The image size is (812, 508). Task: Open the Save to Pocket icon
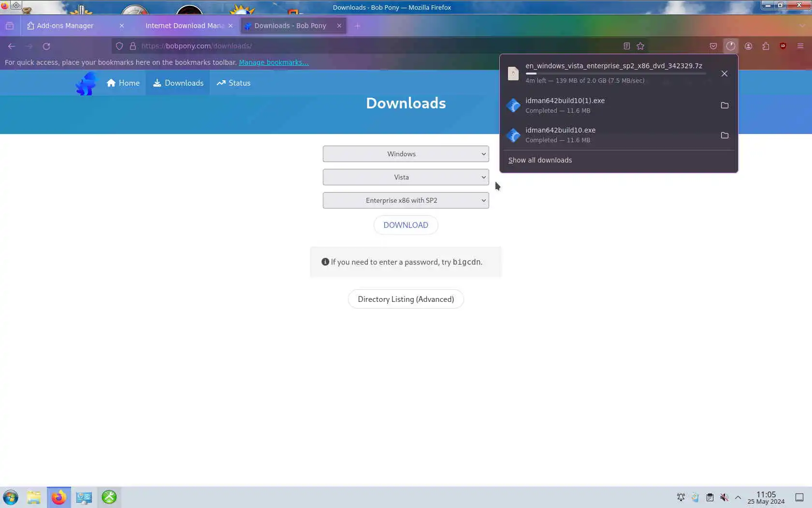click(713, 46)
